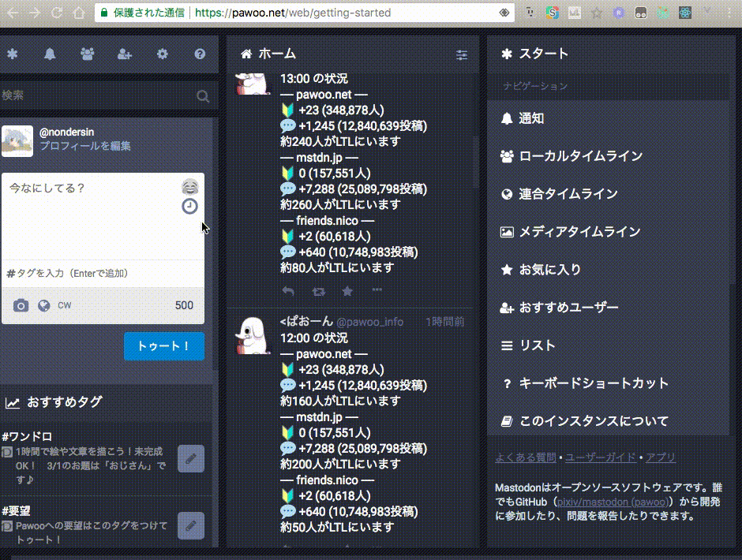Favourite the 13:00 の状況 post

(347, 291)
